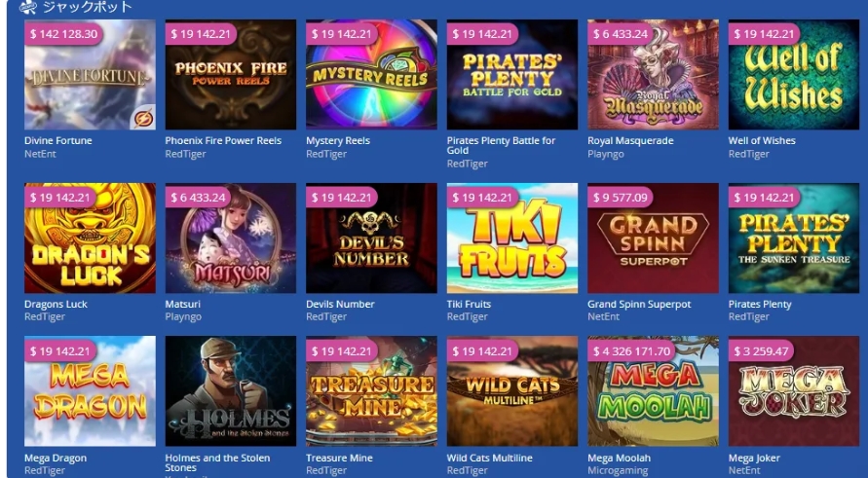Click the Devils Number title link

[x=340, y=305]
